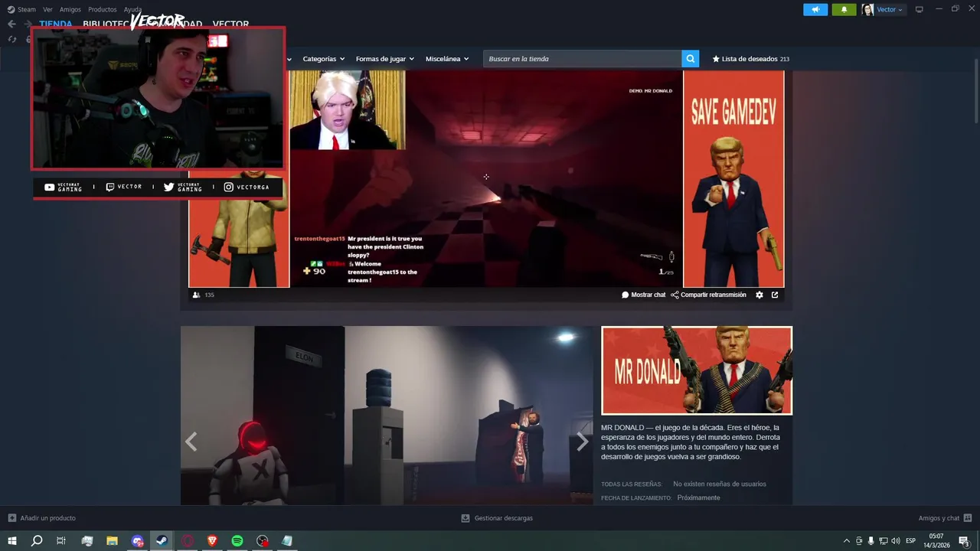Switch to Big Picture mode icon
This screenshot has height=551, width=980.
click(920, 9)
